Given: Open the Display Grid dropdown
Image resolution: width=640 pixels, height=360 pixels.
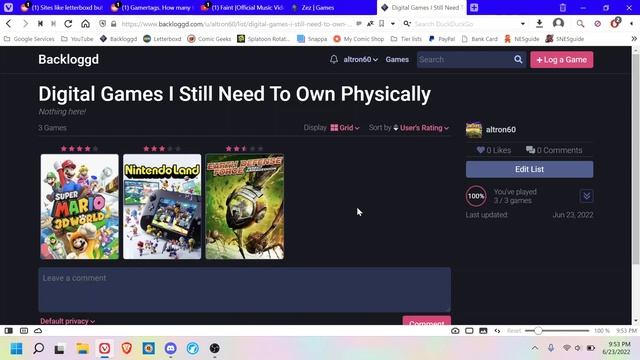Looking at the screenshot, I should pyautogui.click(x=345, y=128).
